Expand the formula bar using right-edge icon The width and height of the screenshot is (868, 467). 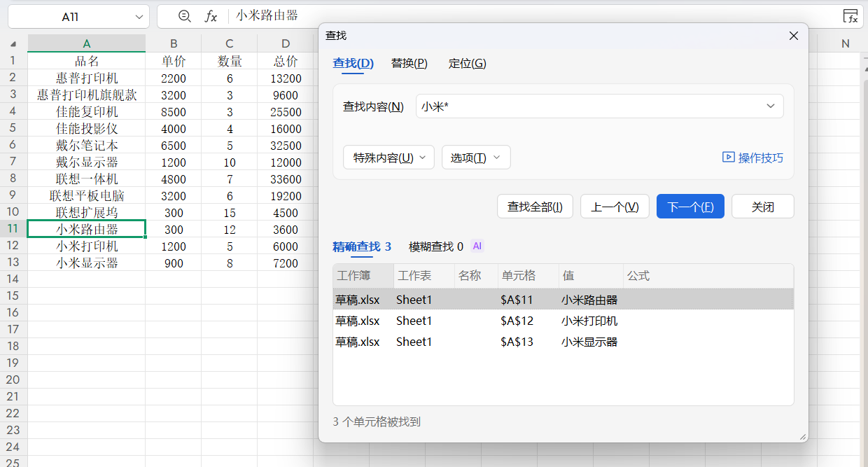(850, 16)
